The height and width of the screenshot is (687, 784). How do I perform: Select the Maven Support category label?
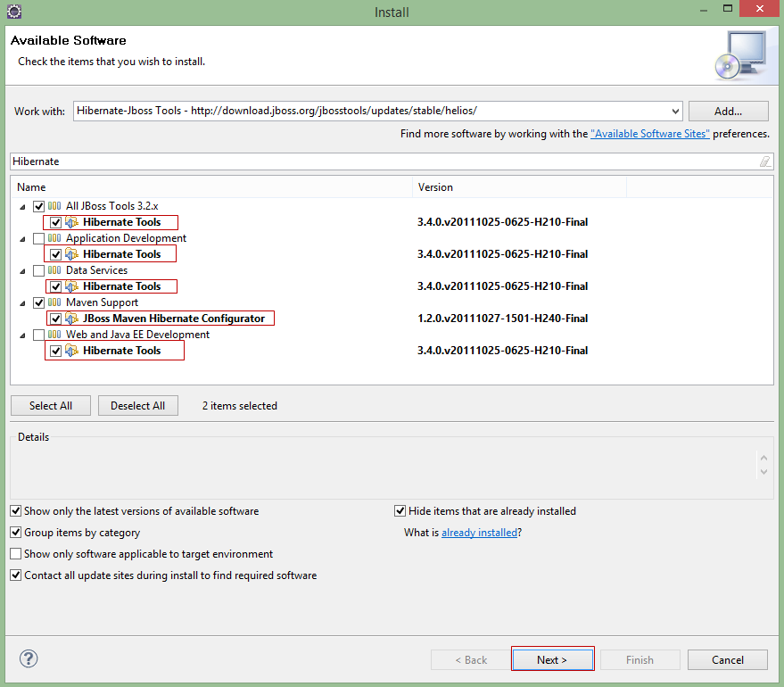(102, 302)
